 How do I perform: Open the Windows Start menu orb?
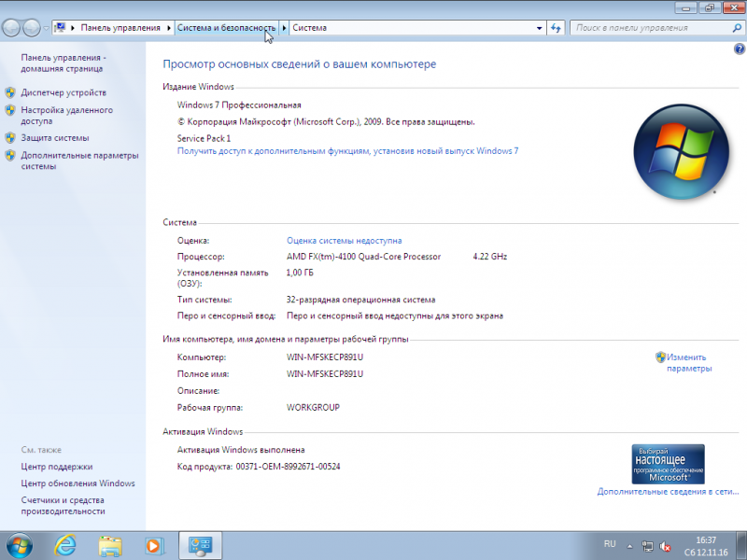coord(20,545)
